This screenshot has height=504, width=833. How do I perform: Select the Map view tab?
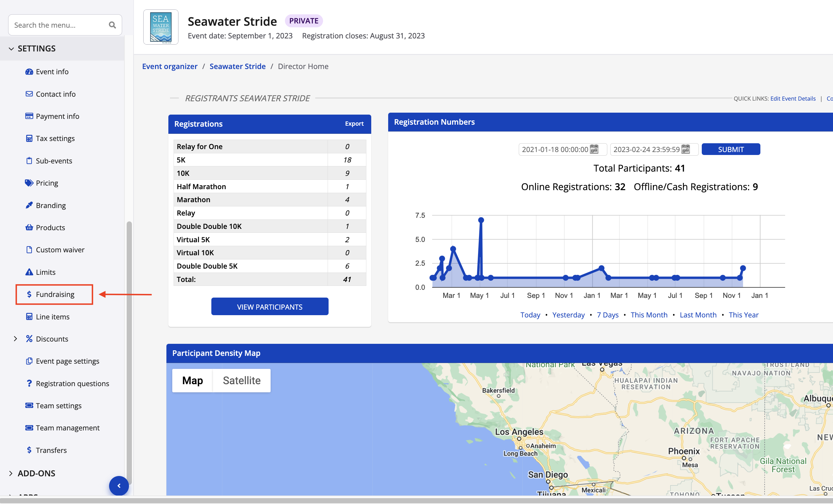coord(192,381)
